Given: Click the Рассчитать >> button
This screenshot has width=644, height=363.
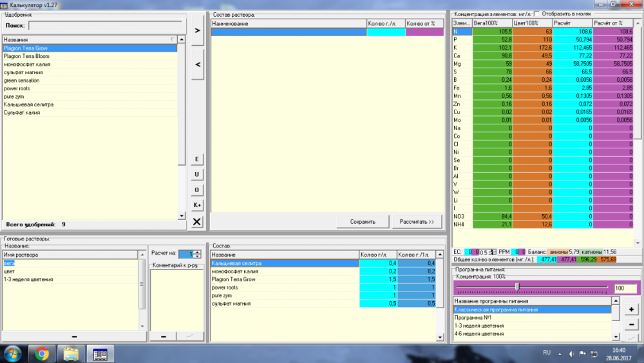Looking at the screenshot, I should coord(417,222).
